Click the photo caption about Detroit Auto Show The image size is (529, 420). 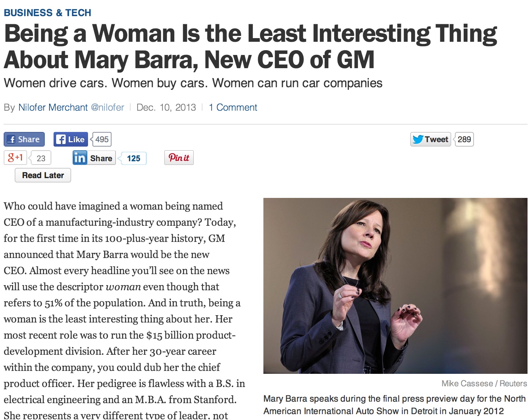click(394, 405)
